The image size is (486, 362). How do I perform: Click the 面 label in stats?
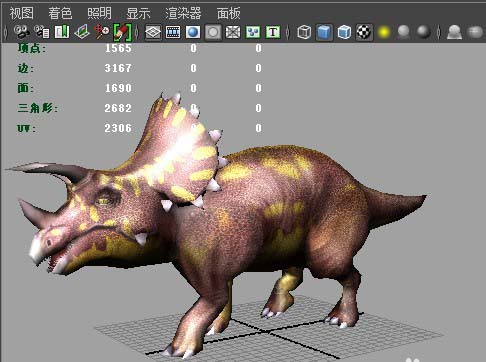26,88
